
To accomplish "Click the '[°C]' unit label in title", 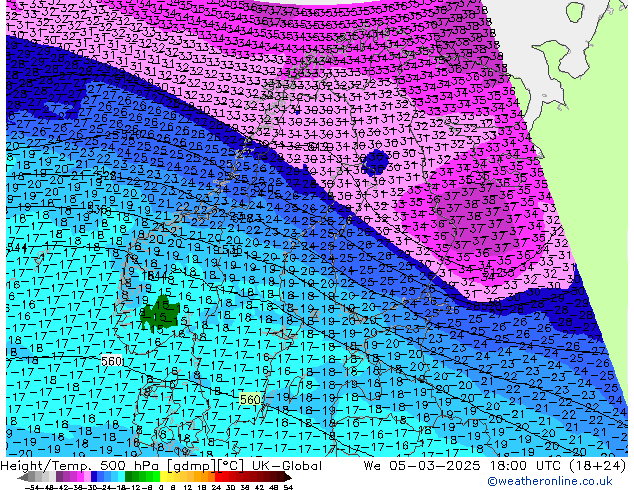I will 229,466.
